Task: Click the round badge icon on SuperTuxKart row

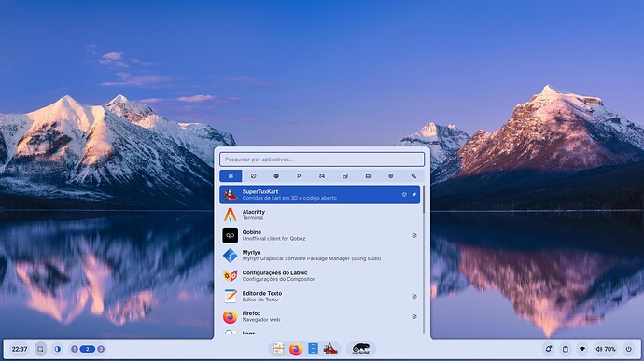Action: [404, 195]
